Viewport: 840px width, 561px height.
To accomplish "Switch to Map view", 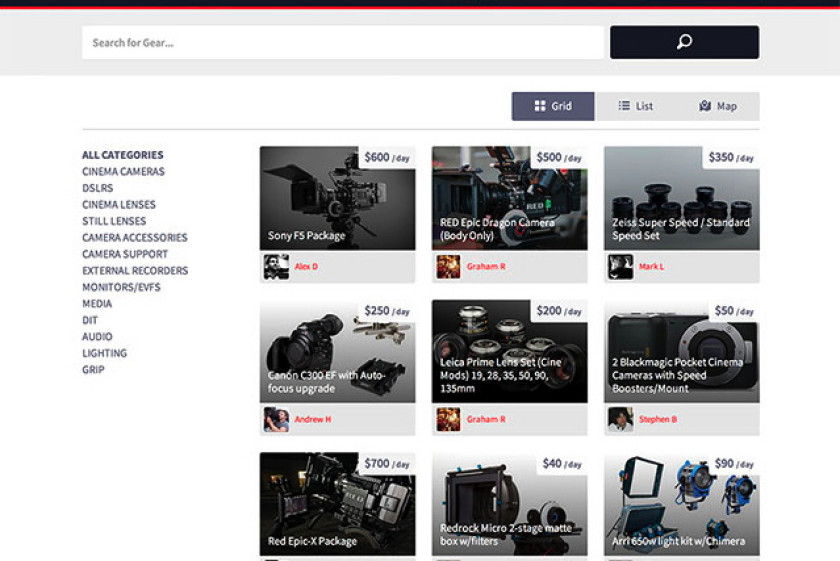I will tap(718, 106).
